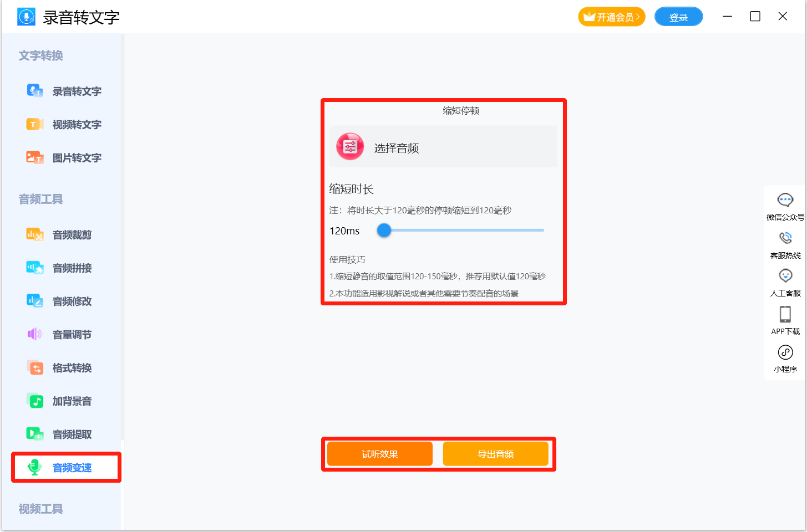Maximize the 录音转文字 window
Image resolution: width=807 pixels, height=532 pixels.
pos(755,17)
